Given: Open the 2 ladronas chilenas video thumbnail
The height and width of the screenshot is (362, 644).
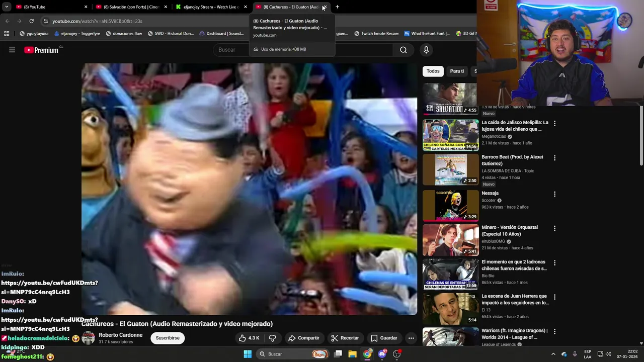Looking at the screenshot, I should click(x=450, y=274).
